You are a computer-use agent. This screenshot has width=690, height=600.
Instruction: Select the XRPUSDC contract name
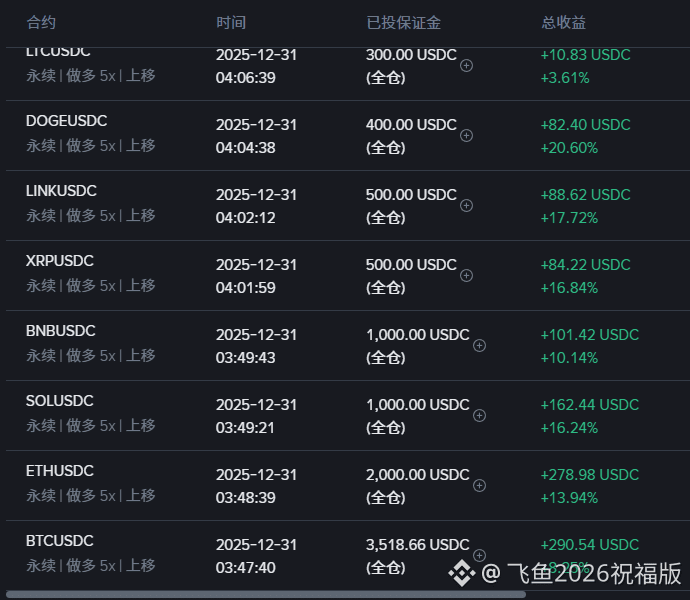click(59, 261)
